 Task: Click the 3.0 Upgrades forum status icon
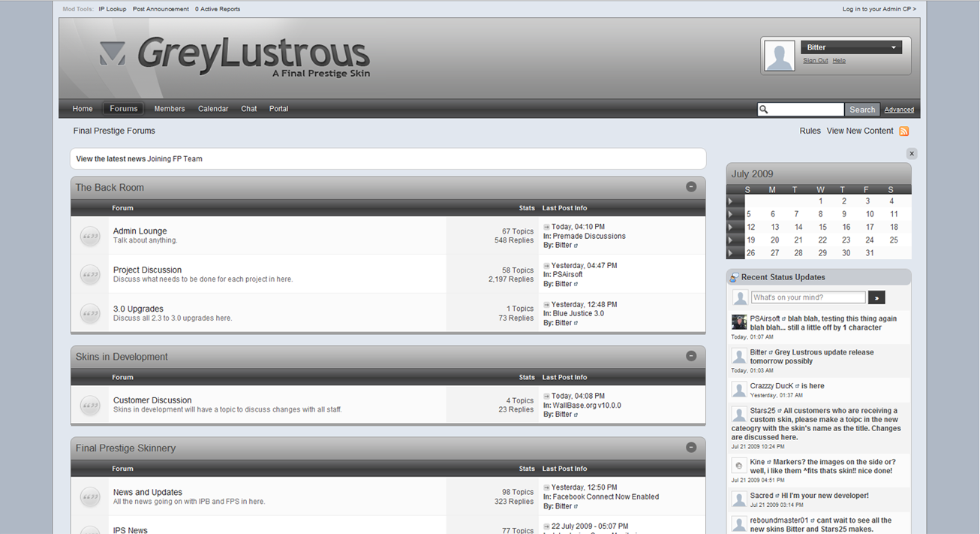click(x=90, y=313)
